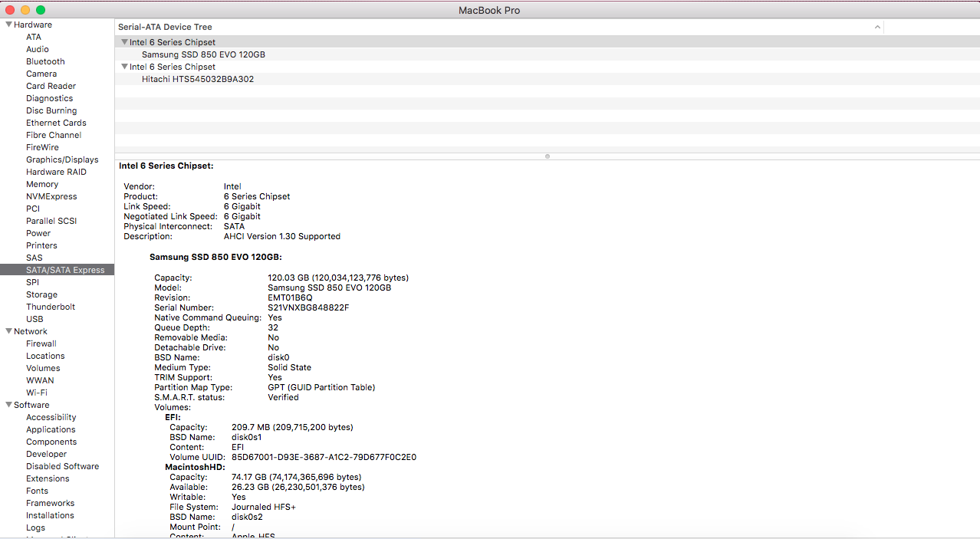
Task: Select Printers in the sidebar
Action: (41, 245)
